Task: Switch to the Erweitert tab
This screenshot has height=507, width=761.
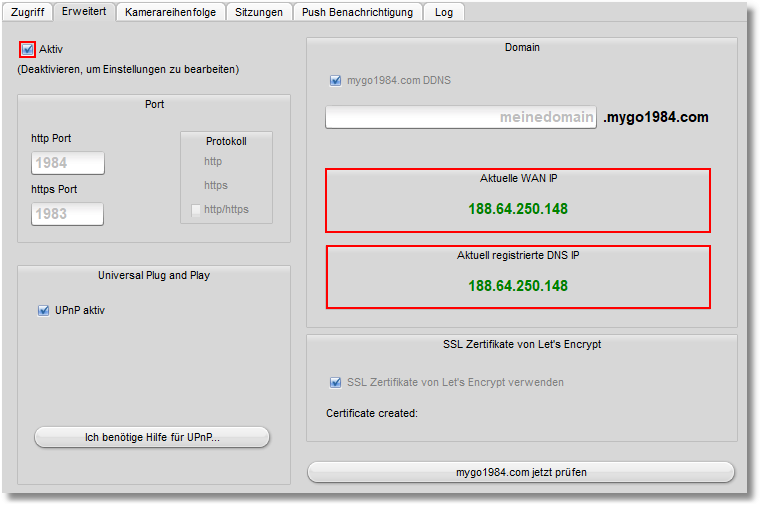Action: pyautogui.click(x=84, y=12)
